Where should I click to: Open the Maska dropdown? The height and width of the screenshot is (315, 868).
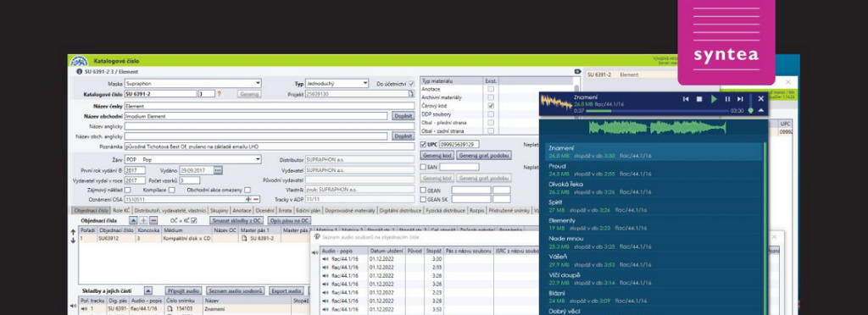coord(192,84)
